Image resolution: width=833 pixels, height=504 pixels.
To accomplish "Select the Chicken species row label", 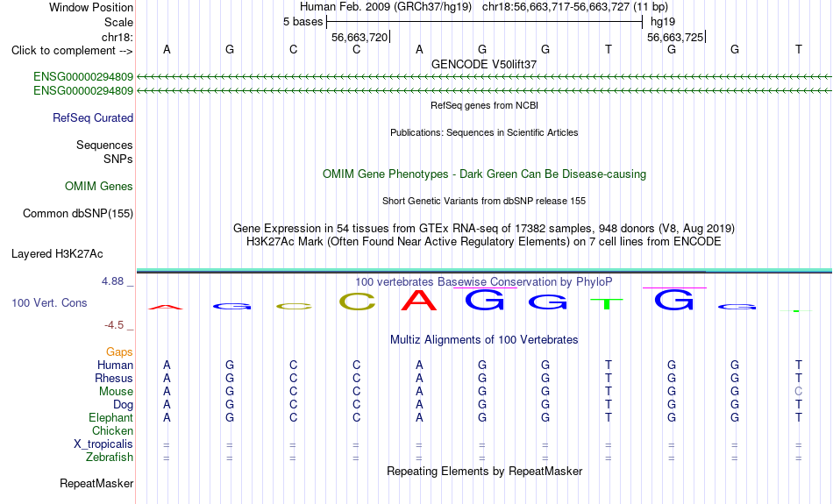I will click(112, 430).
